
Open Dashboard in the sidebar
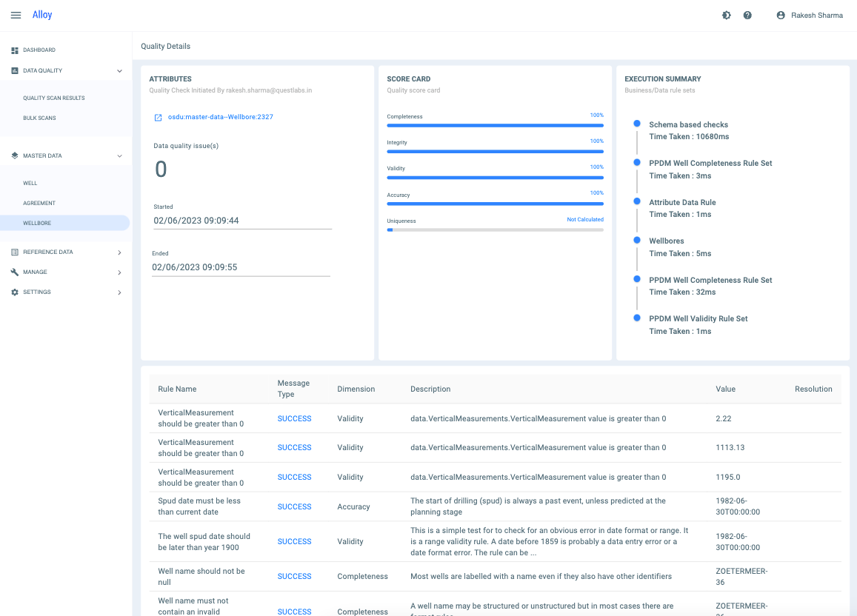coord(39,50)
